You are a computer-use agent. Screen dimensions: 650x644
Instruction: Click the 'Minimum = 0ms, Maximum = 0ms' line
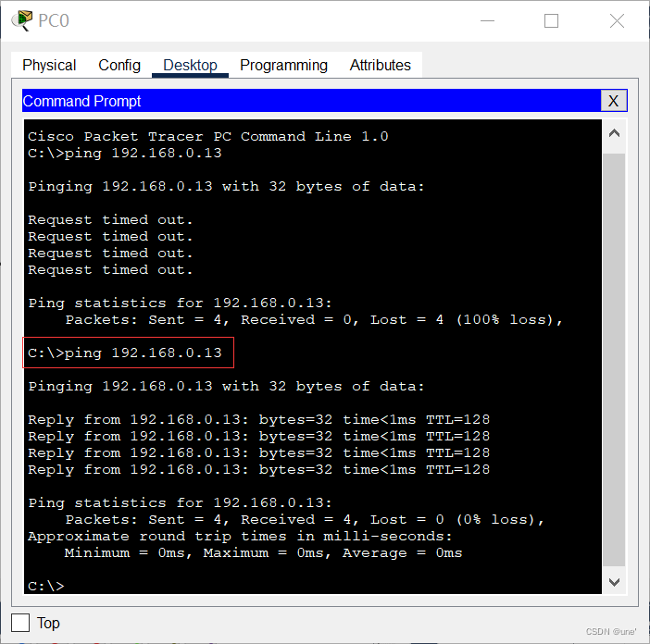263,552
